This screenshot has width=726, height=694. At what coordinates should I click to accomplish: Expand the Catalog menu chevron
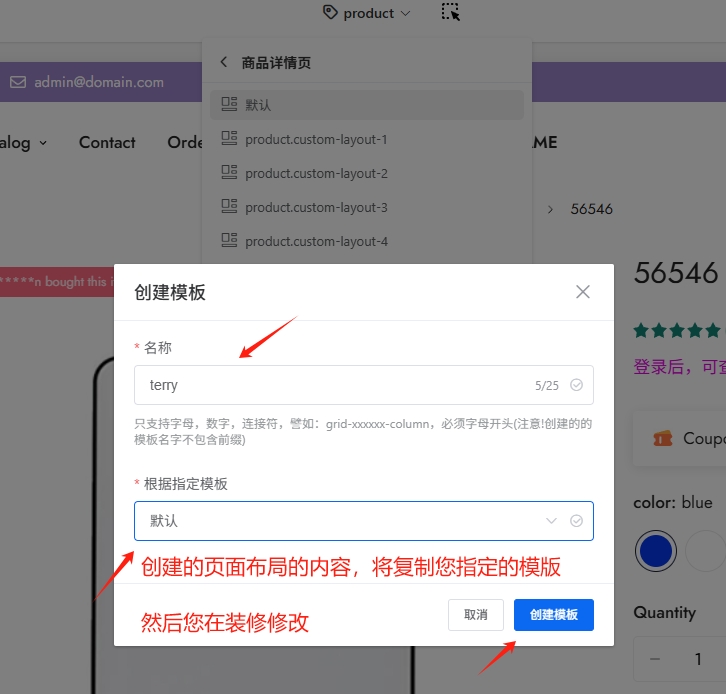[x=43, y=143]
